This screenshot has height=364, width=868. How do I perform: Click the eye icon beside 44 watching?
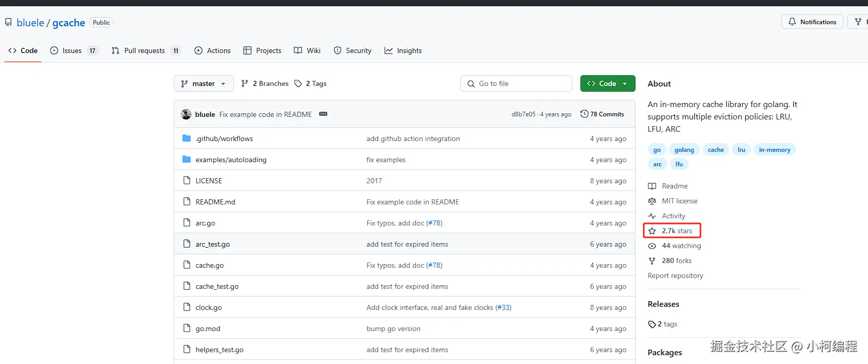pyautogui.click(x=652, y=246)
